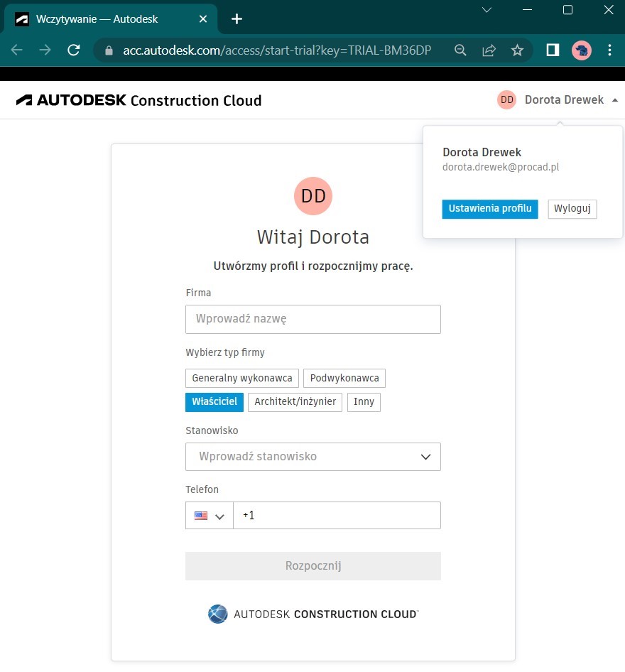Click the share page icon
The height and width of the screenshot is (672, 625).
coord(489,50)
